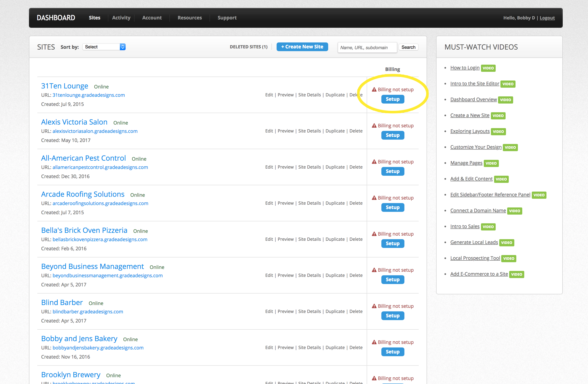
Task: Open the Sites tab in dashboard navigation
Action: point(95,18)
